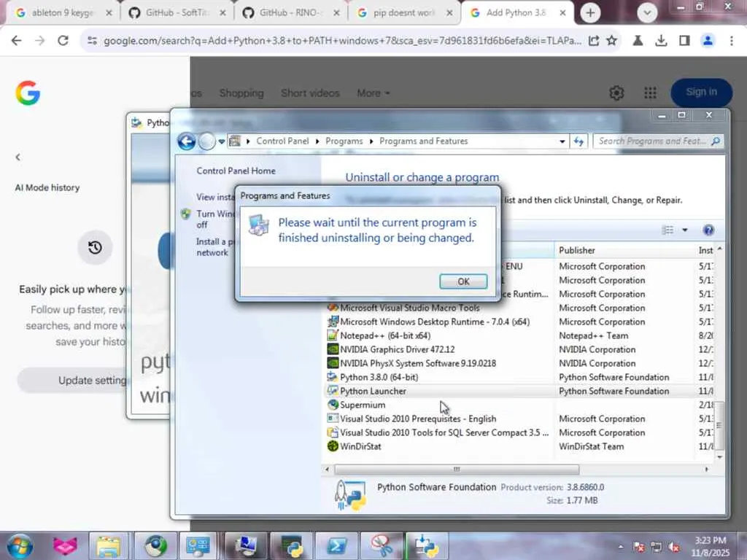
Task: Click the Shopping search filter tab
Action: (x=241, y=93)
